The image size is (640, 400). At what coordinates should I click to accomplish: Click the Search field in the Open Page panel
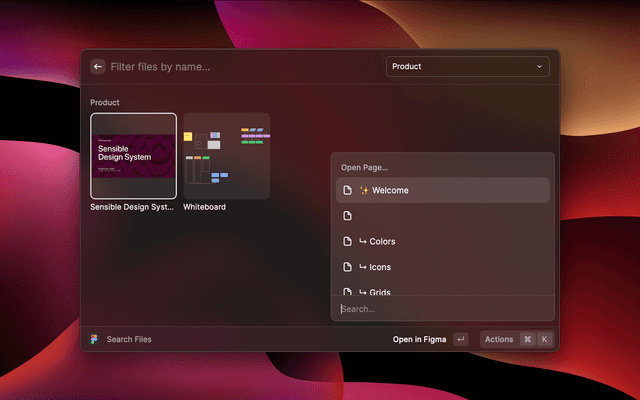tap(440, 309)
